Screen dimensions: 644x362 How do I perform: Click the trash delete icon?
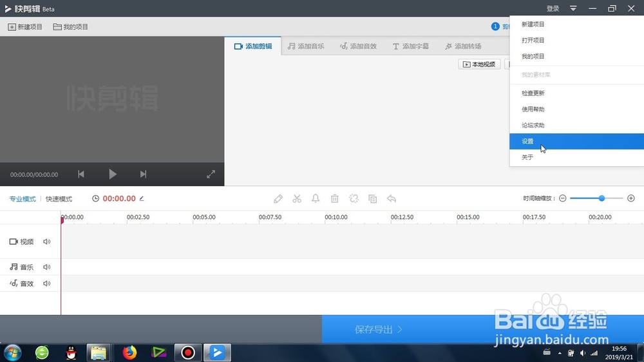[335, 199]
